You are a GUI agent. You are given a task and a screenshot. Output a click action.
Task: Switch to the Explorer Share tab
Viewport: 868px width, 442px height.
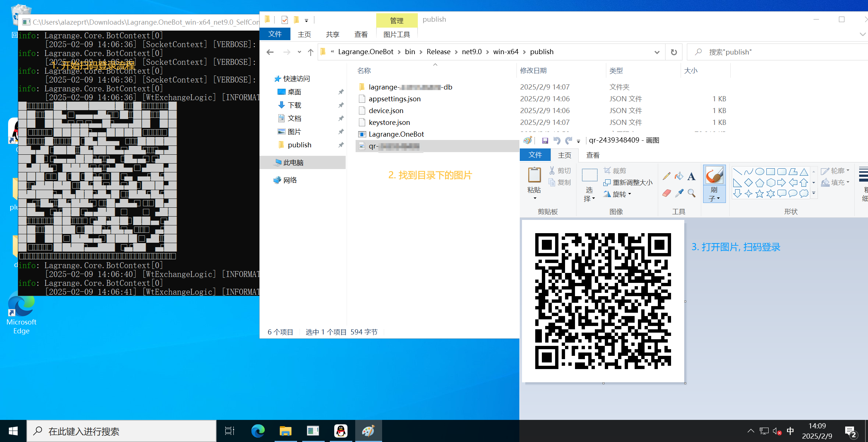[332, 34]
